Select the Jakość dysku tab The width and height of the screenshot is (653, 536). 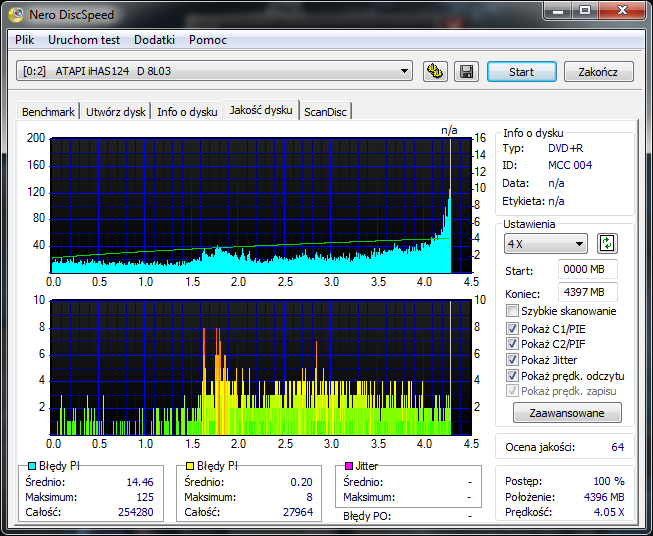(x=261, y=110)
